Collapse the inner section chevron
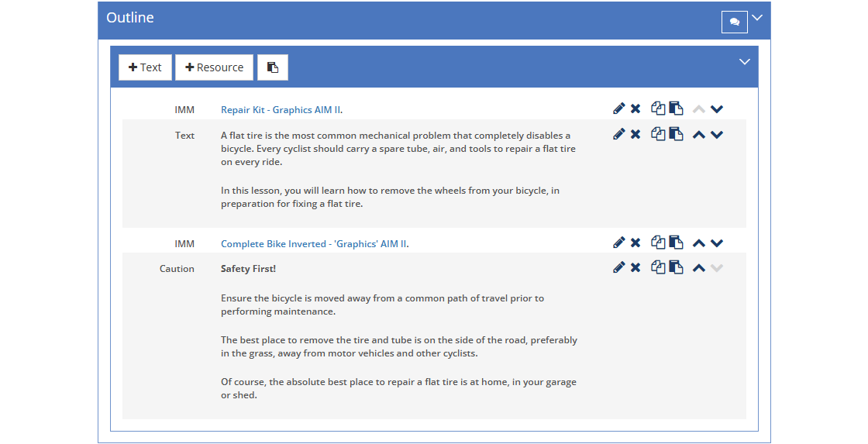868x444 pixels. [745, 62]
